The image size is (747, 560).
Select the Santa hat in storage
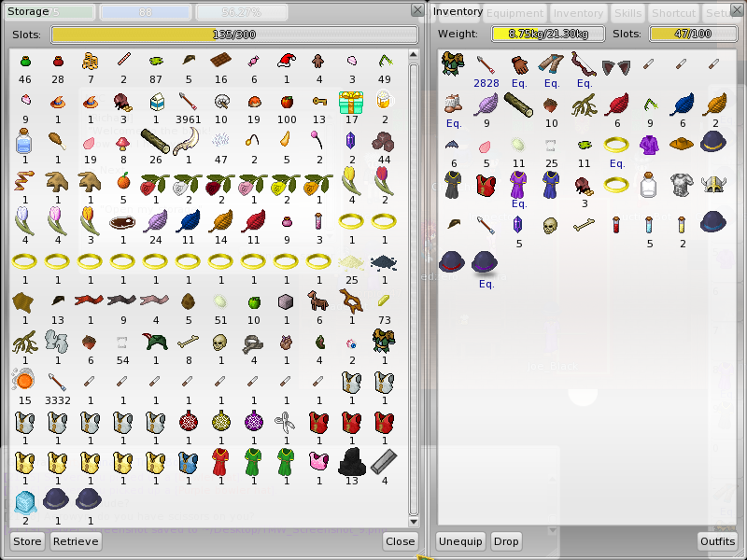[x=287, y=61]
